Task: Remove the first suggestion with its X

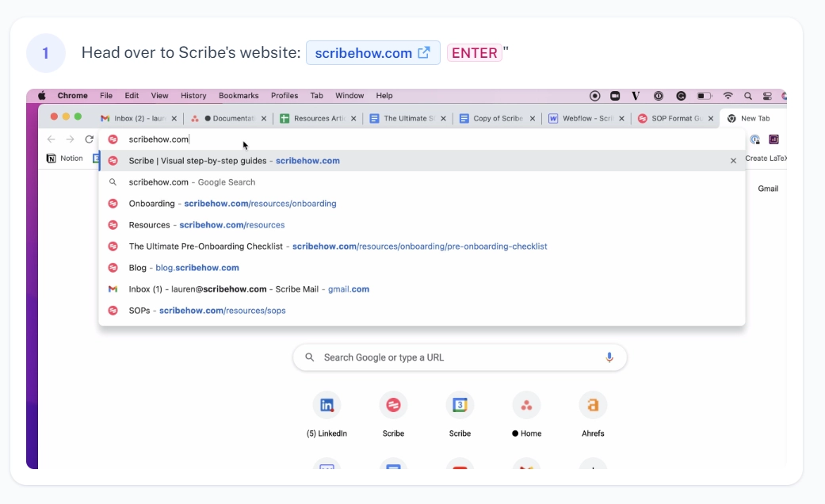Action: [733, 160]
